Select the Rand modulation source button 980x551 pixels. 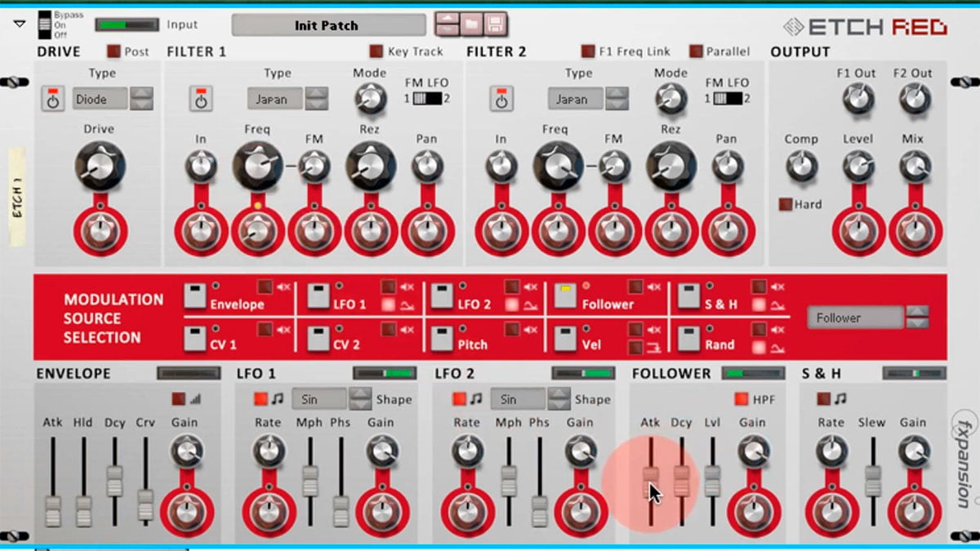tap(689, 339)
